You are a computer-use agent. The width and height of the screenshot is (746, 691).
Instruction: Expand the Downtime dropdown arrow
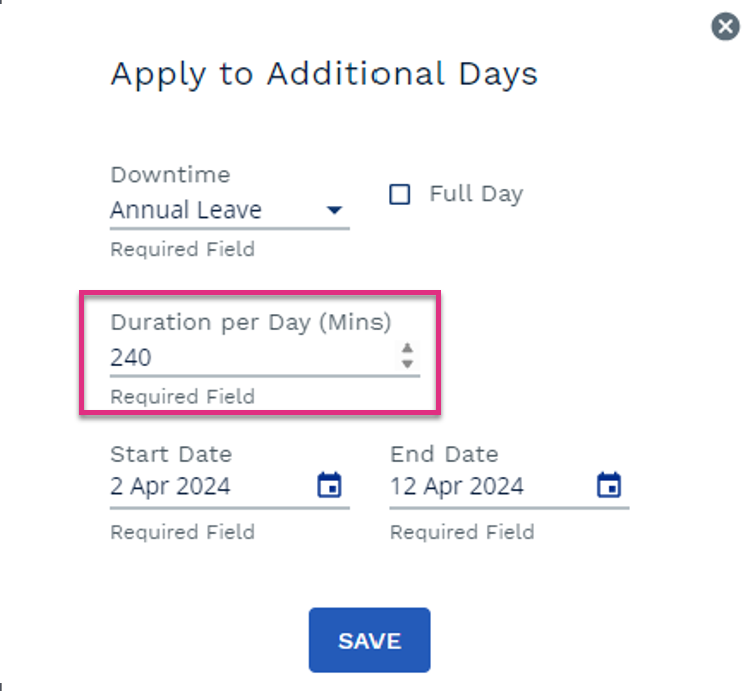pyautogui.click(x=334, y=210)
